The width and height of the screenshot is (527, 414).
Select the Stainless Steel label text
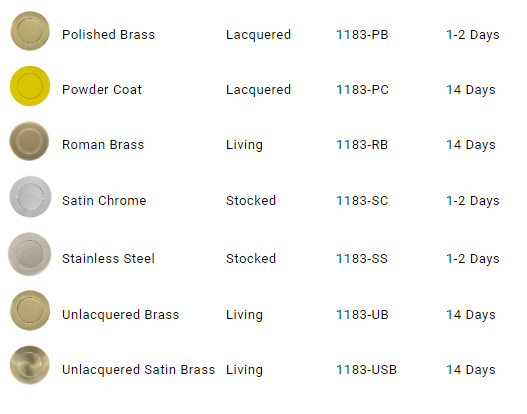108,259
